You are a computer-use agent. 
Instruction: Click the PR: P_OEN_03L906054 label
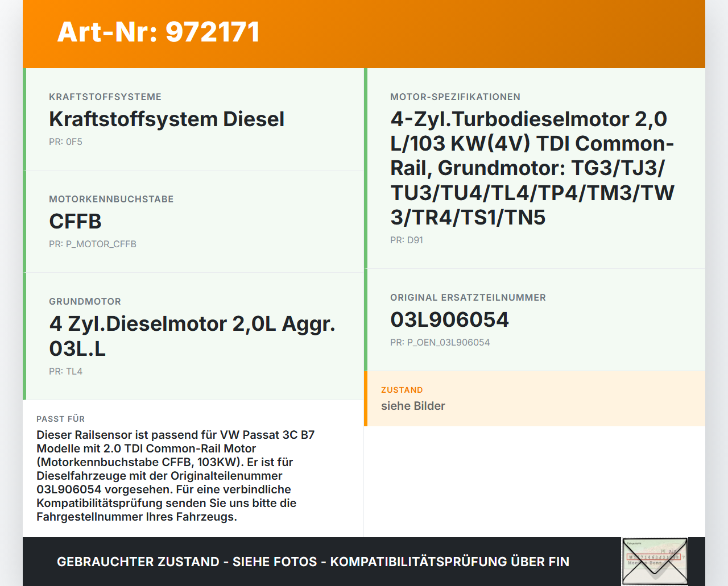440,343
